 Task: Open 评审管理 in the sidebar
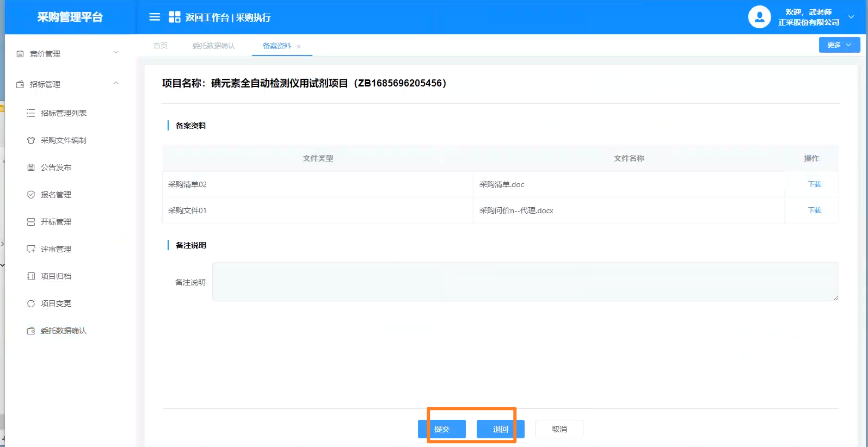tap(56, 249)
